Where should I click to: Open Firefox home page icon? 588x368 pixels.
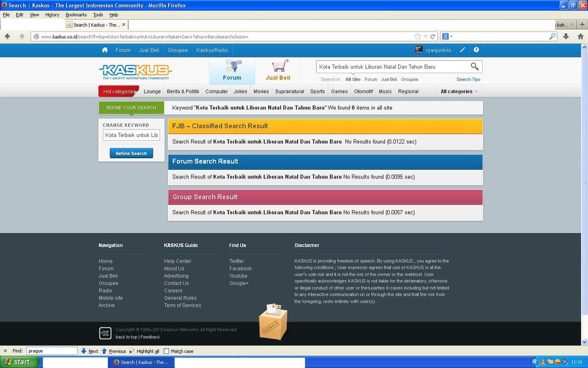(581, 36)
